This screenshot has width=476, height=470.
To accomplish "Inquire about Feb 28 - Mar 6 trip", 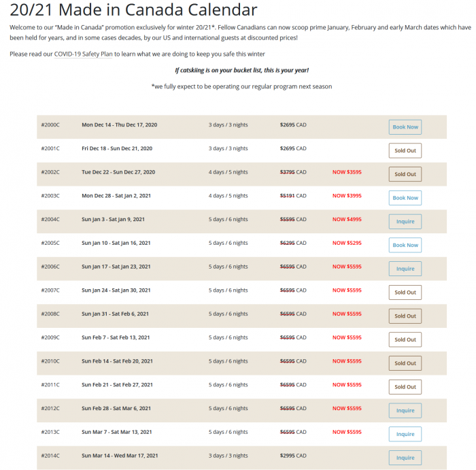I will 405,411.
